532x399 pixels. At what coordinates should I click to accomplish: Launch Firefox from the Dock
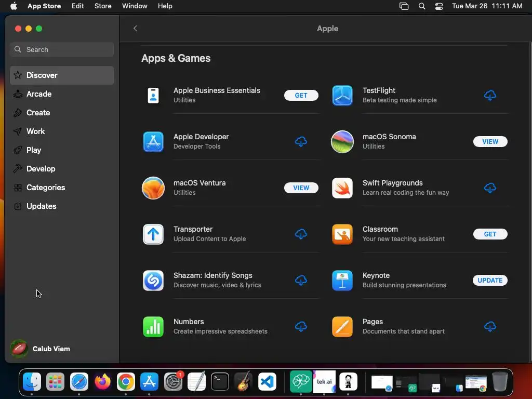click(x=102, y=382)
